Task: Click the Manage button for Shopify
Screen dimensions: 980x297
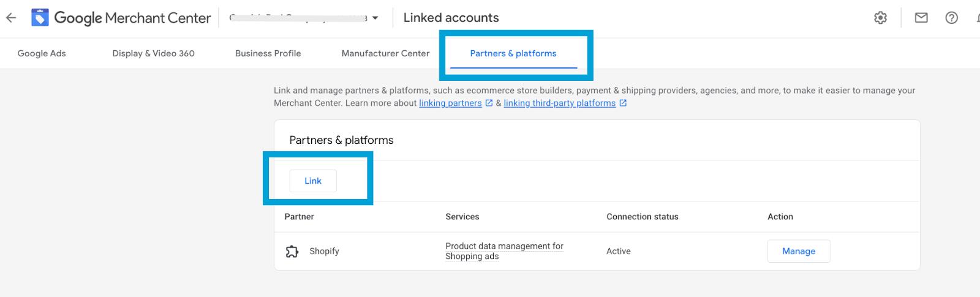Action: 799,251
